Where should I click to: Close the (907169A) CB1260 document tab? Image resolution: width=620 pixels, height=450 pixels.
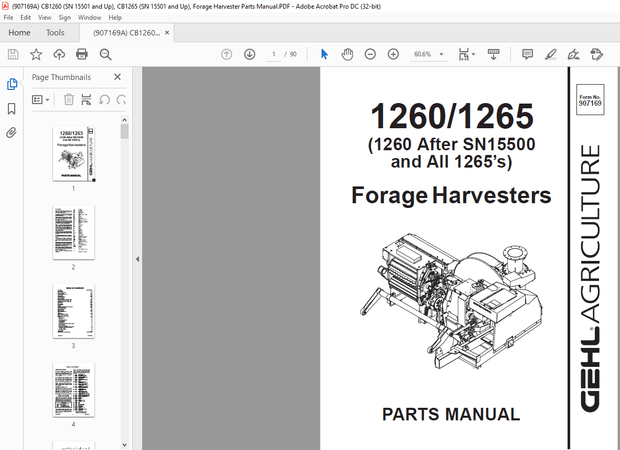click(167, 33)
